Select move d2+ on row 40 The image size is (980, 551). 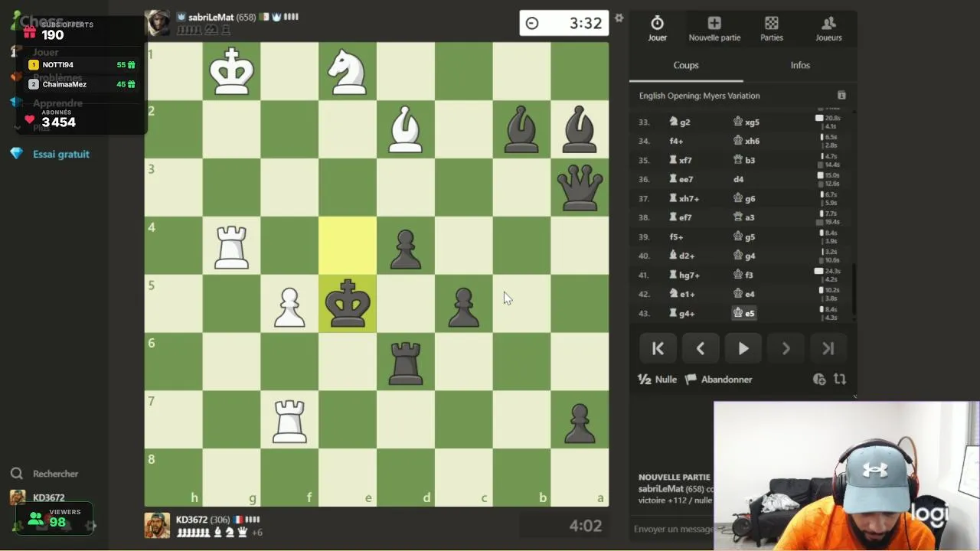(682, 256)
